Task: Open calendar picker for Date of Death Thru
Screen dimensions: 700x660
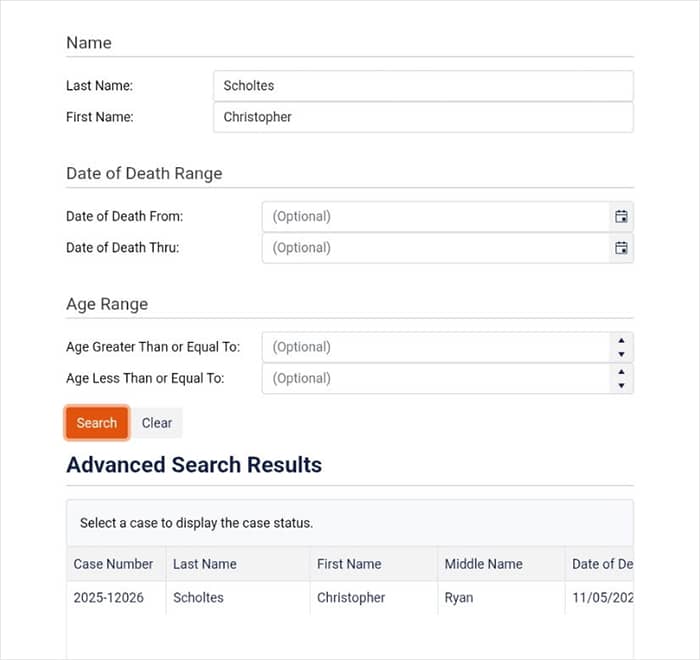Action: click(621, 248)
